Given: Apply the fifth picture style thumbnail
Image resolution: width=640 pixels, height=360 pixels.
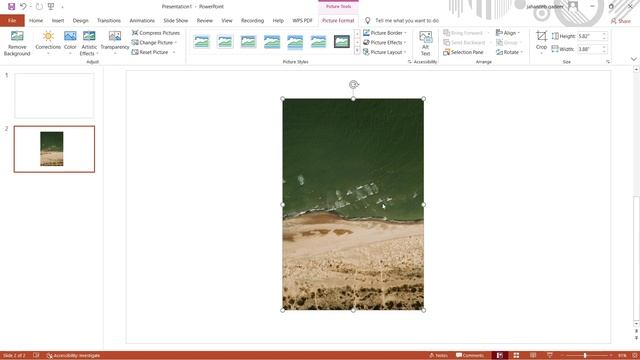Looking at the screenshot, I should (295, 42).
